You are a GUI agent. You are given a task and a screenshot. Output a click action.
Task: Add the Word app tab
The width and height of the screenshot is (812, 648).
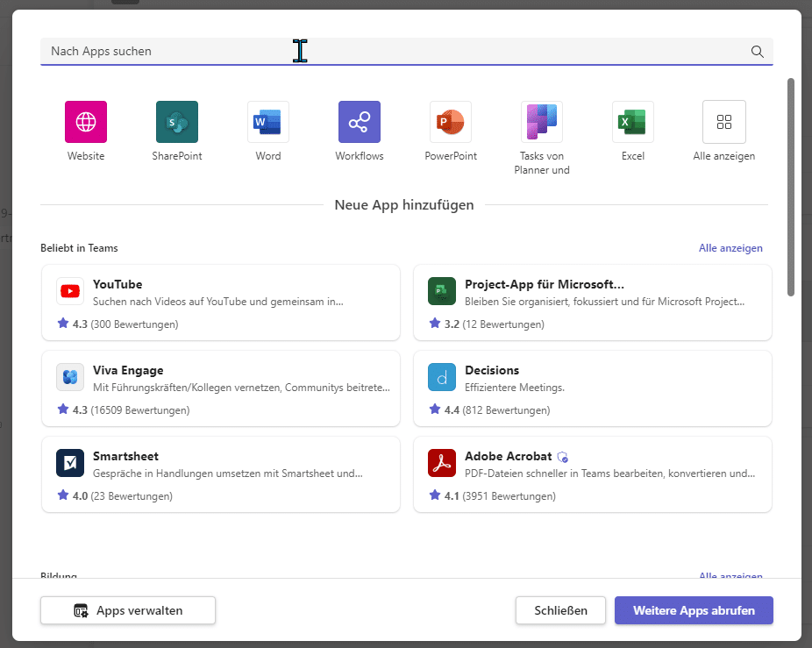pyautogui.click(x=268, y=122)
